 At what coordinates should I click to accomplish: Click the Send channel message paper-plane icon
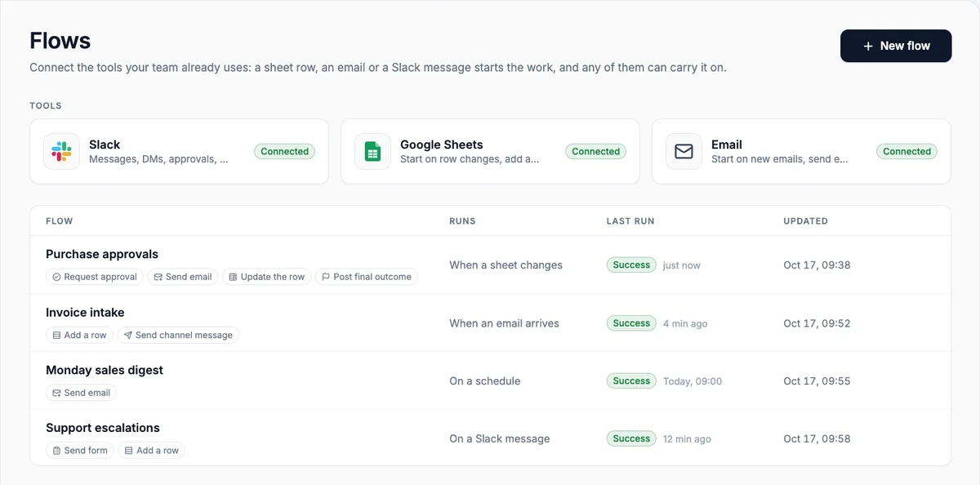[x=128, y=335]
